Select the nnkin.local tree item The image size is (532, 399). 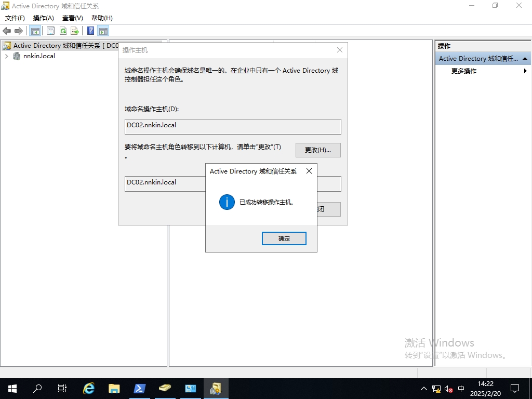39,56
